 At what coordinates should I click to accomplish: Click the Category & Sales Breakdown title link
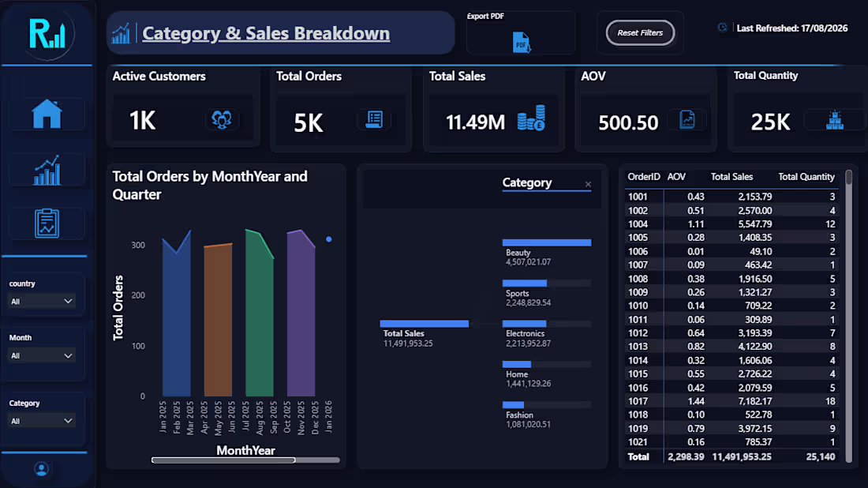(266, 33)
